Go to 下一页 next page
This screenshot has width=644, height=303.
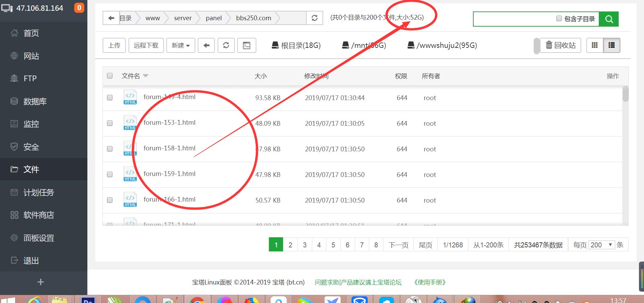point(398,245)
